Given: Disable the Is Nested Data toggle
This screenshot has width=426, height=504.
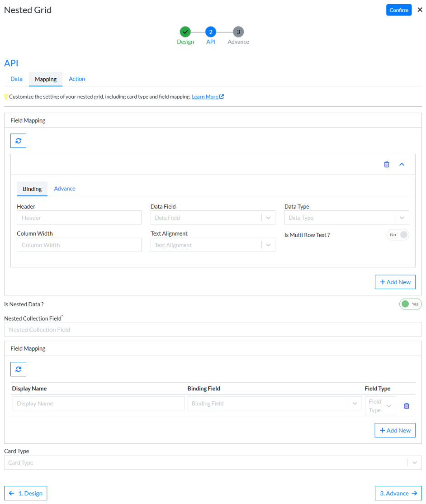Looking at the screenshot, I should pos(410,304).
